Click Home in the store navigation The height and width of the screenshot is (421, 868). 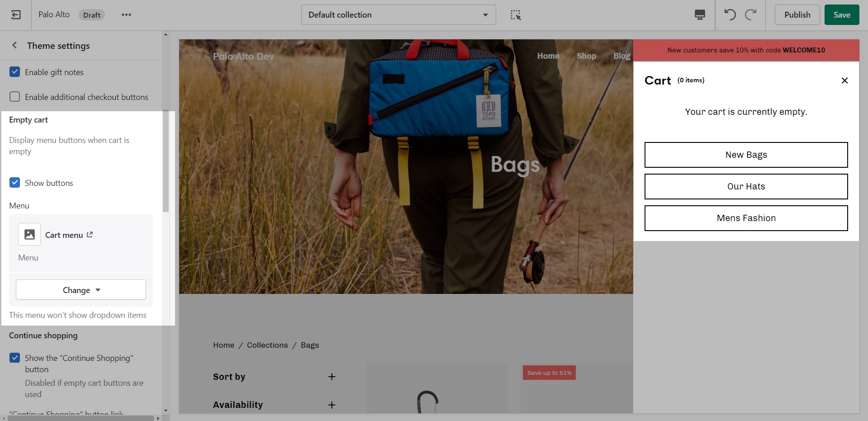tap(548, 56)
